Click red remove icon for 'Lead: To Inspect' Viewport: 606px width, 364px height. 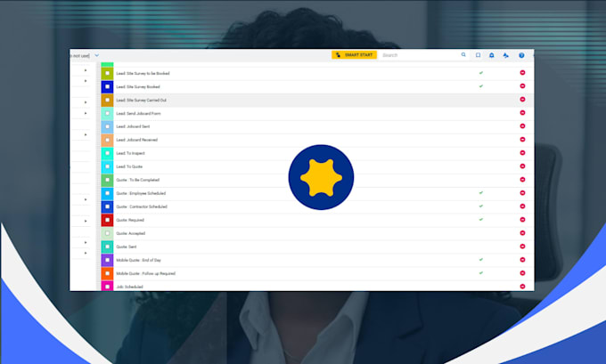coord(522,153)
